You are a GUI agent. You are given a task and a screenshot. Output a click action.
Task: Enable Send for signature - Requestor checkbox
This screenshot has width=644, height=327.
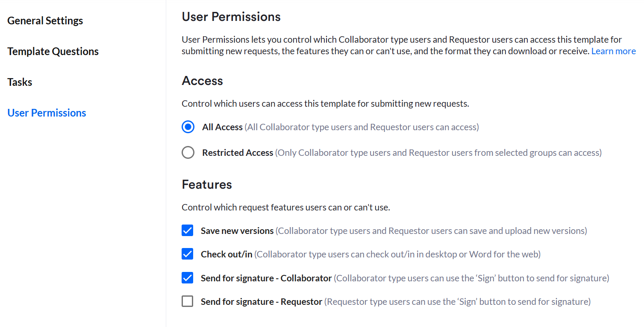pyautogui.click(x=188, y=302)
